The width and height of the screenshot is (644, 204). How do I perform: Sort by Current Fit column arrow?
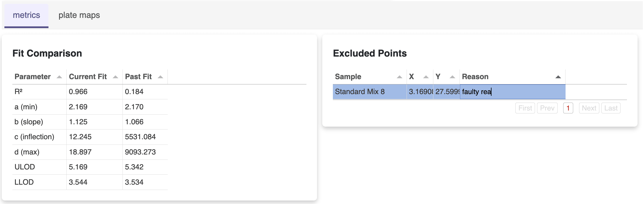(115, 77)
